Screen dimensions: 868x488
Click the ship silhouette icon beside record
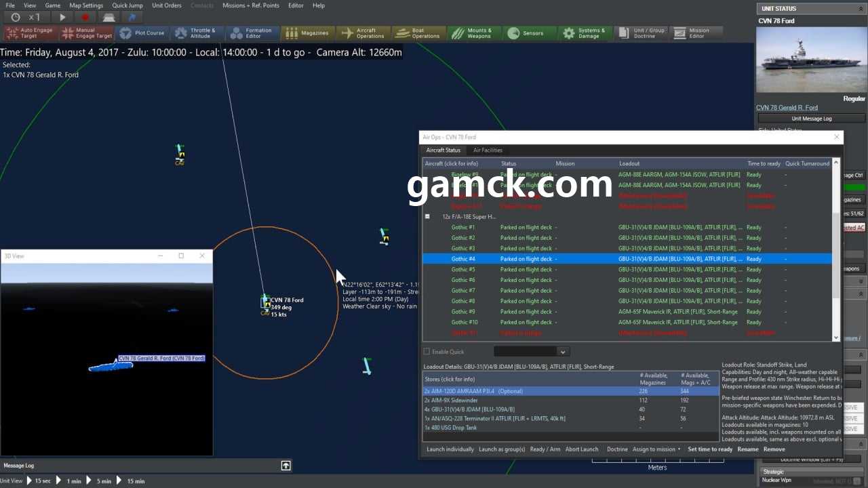tap(108, 17)
